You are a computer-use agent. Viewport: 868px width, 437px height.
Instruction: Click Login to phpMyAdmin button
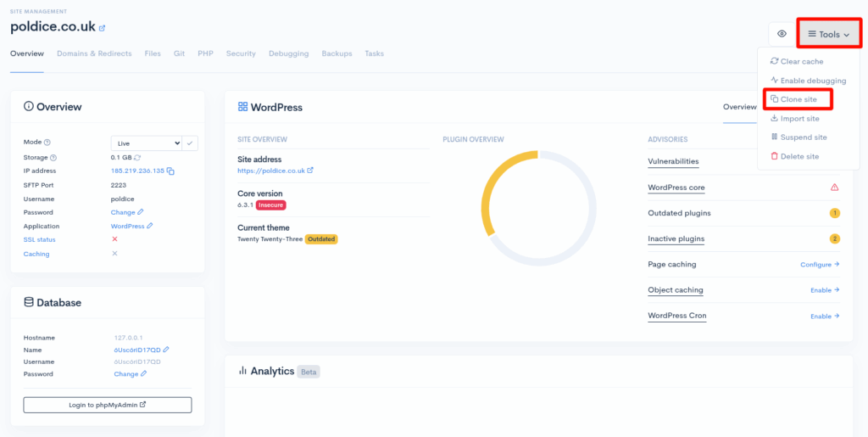[108, 405]
